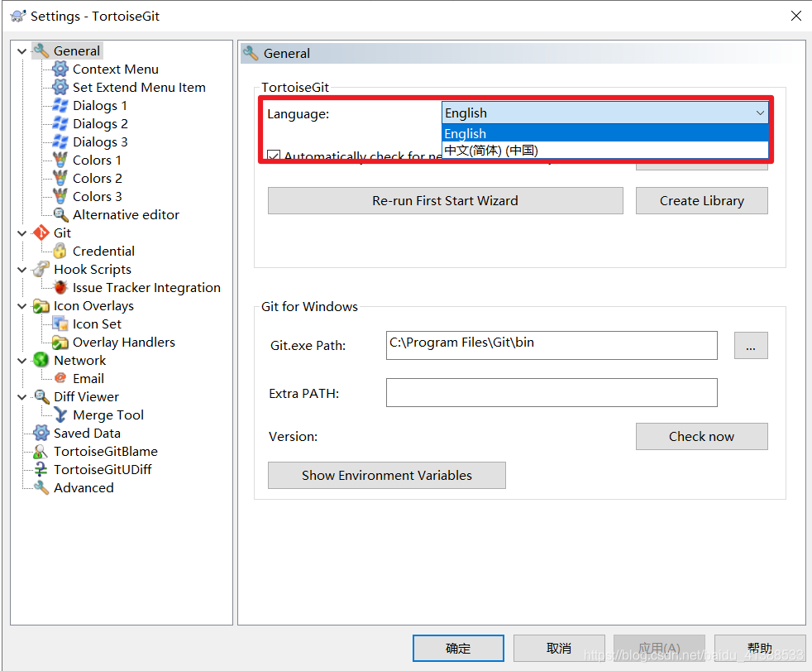
Task: Click the Email at-sign icon
Action: coord(60,378)
